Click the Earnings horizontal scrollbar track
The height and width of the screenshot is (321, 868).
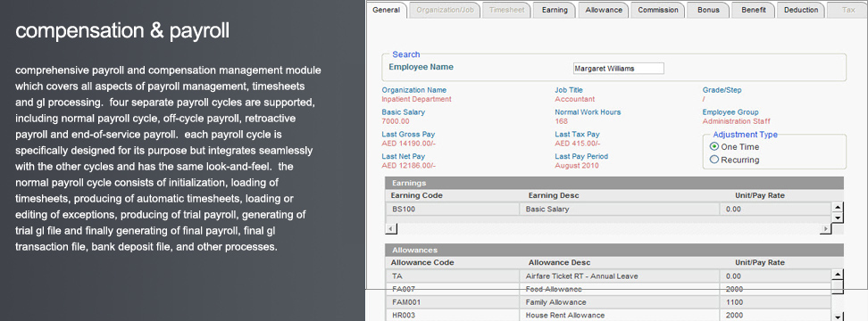[x=608, y=229]
